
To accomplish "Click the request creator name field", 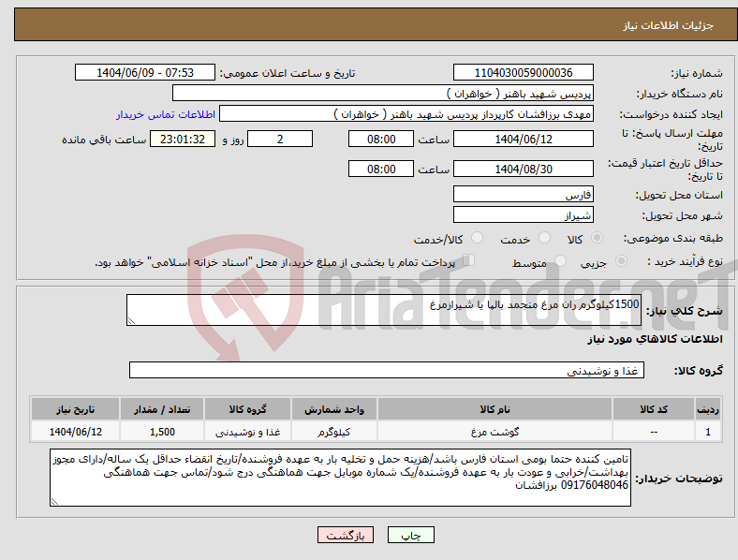I will click(x=406, y=114).
